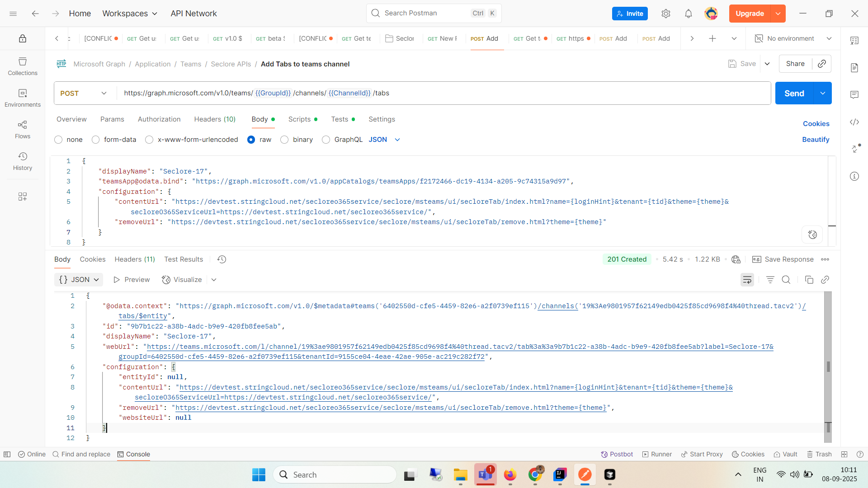This screenshot has width=868, height=488.
Task: Search within the response body
Action: pyautogui.click(x=786, y=280)
